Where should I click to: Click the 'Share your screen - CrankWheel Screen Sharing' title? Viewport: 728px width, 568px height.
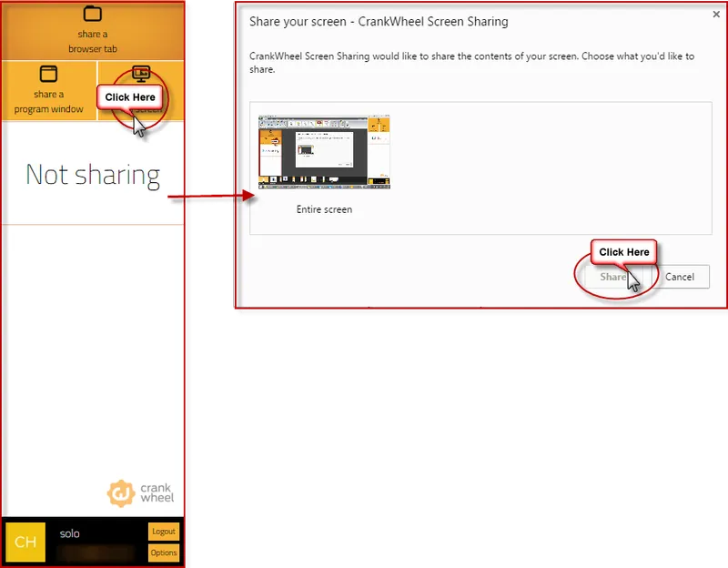[379, 22]
